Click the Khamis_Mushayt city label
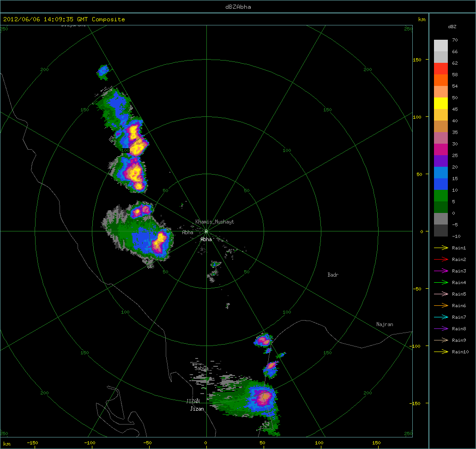Screen dimensions: 476x449 214,222
